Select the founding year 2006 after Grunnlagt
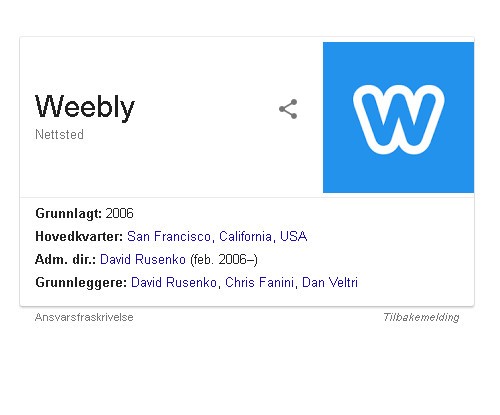Viewport: 500px width, 415px height. pyautogui.click(x=119, y=213)
